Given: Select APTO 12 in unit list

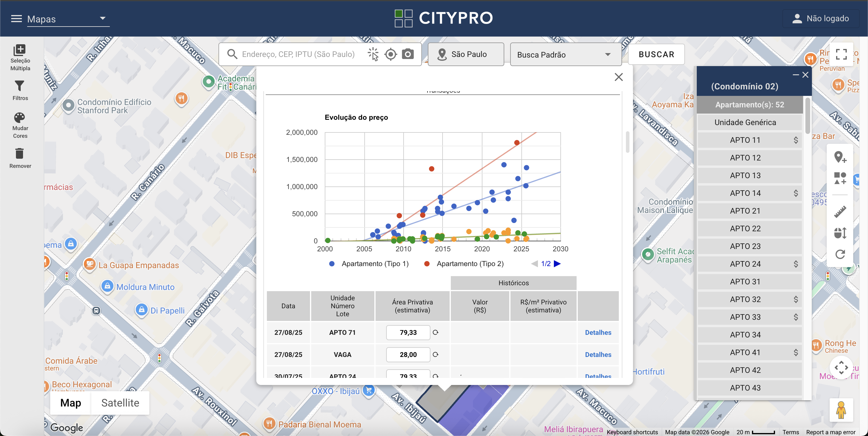Looking at the screenshot, I should click(749, 158).
